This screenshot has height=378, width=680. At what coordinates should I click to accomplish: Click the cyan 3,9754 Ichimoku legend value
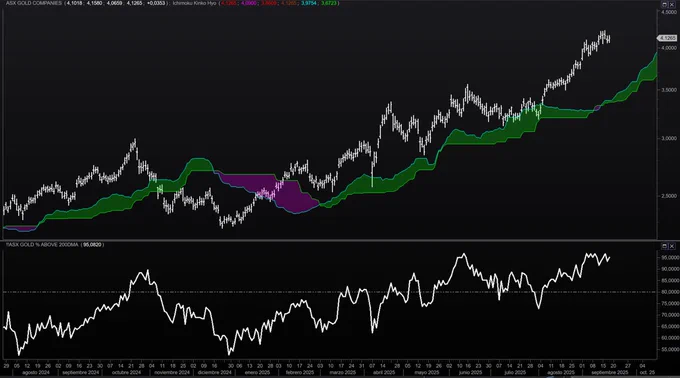pos(309,3)
